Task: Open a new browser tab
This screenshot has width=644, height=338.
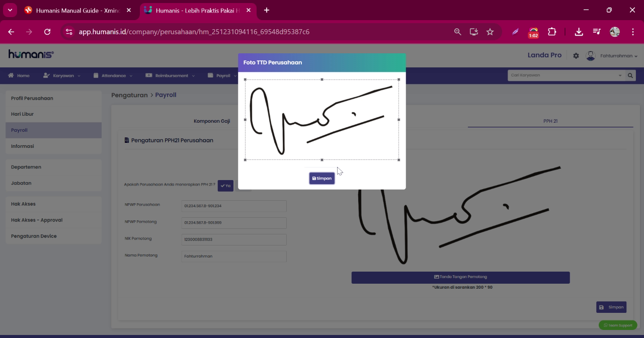Action: click(x=267, y=10)
